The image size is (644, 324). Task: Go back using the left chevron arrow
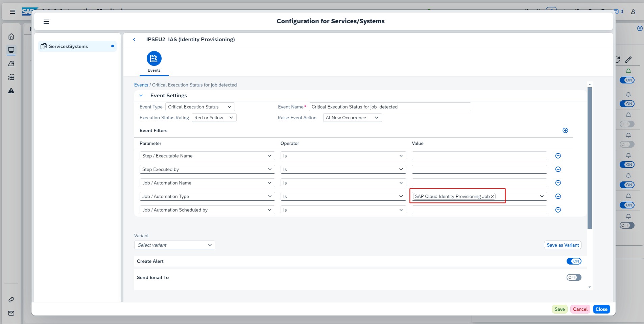point(134,40)
